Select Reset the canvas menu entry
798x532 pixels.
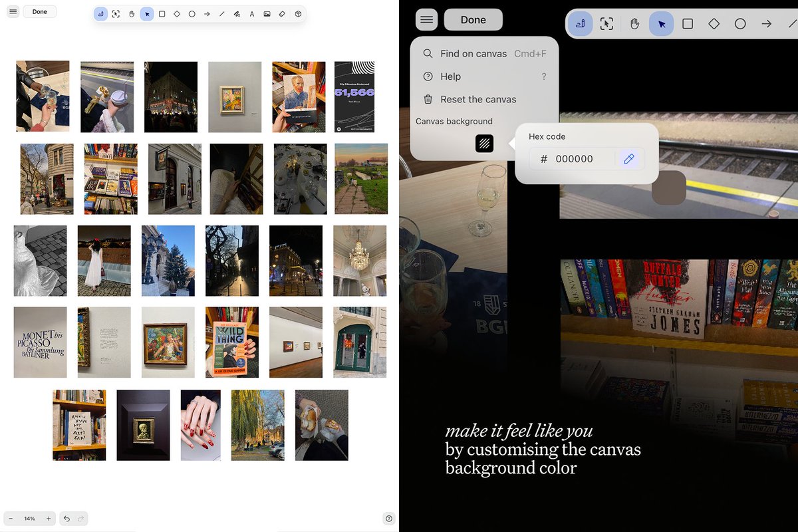(478, 100)
